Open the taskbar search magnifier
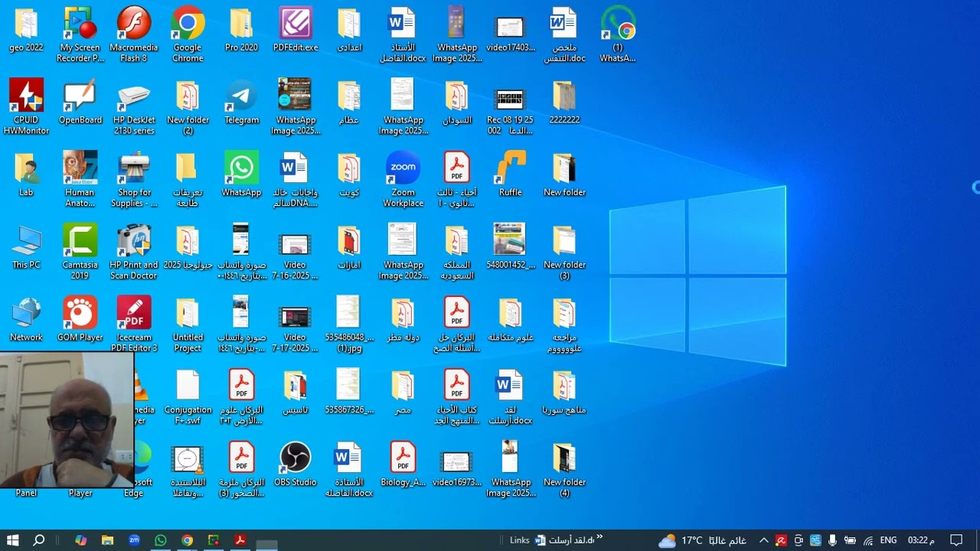 point(39,540)
